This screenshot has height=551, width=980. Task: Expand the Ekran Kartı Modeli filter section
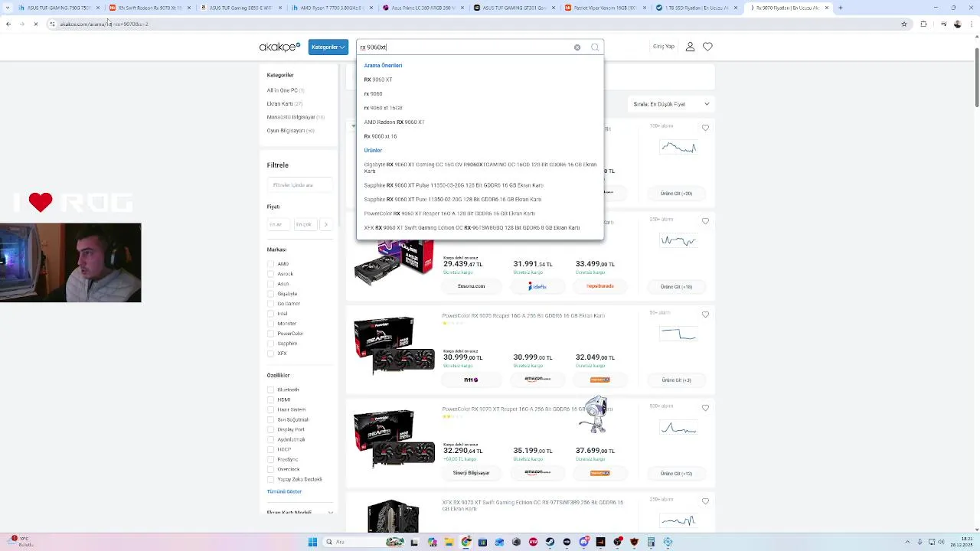click(300, 512)
